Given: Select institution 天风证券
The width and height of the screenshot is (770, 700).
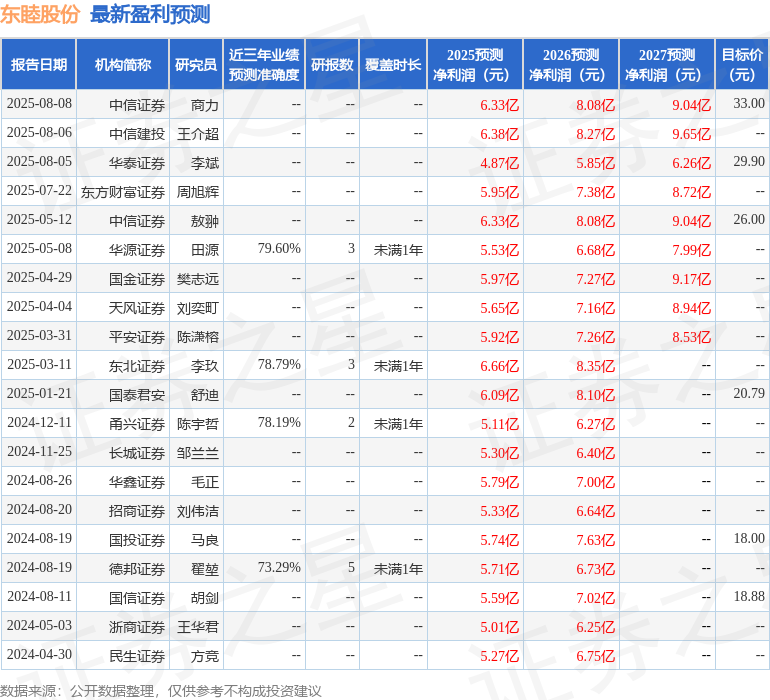Looking at the screenshot, I should pos(137,308).
